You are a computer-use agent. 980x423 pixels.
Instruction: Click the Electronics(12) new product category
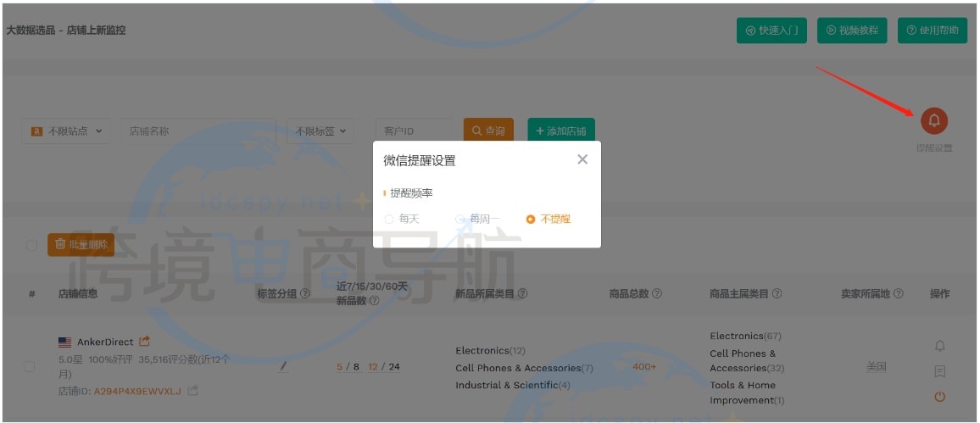[491, 350]
